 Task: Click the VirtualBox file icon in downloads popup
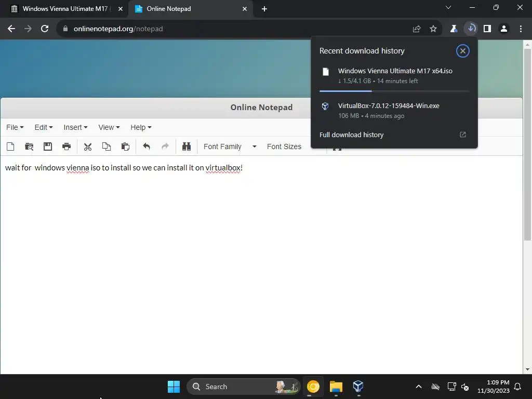[x=325, y=106]
